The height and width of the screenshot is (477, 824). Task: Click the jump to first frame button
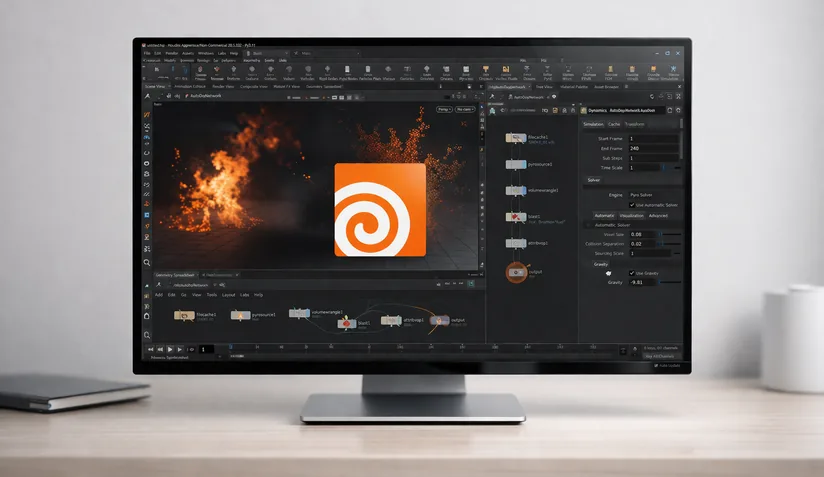[150, 349]
